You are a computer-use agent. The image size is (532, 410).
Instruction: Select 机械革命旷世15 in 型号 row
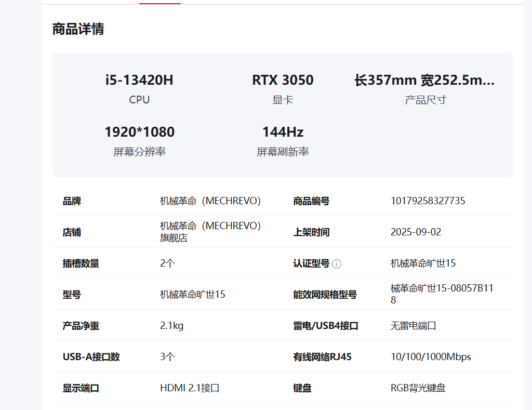pyautogui.click(x=192, y=295)
